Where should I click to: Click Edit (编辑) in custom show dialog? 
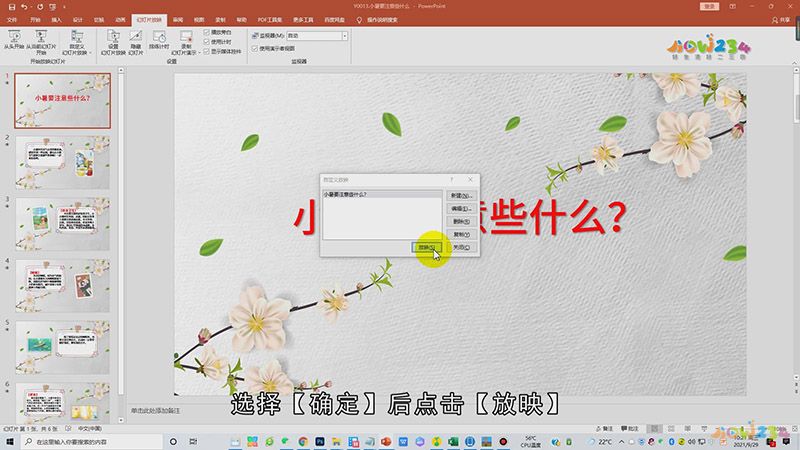(x=461, y=209)
